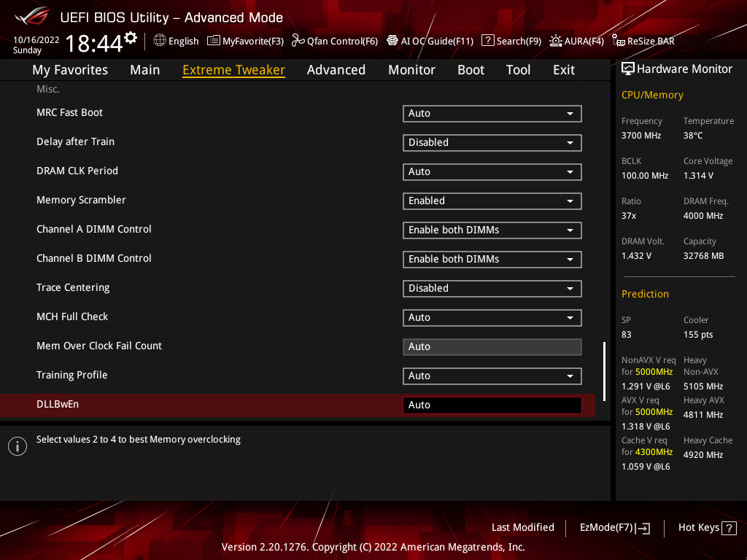This screenshot has width=747, height=560.
Task: Click the 1.314 V core voltage value
Action: click(x=698, y=176)
